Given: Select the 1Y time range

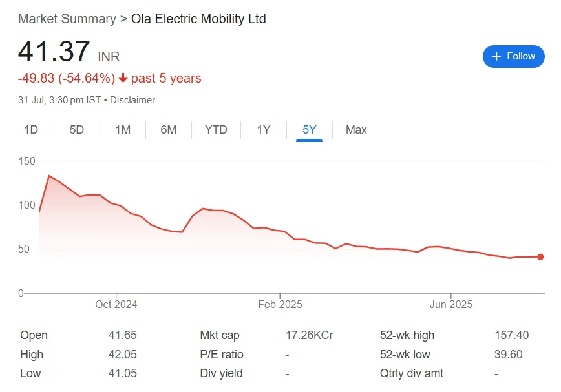Looking at the screenshot, I should (x=263, y=130).
